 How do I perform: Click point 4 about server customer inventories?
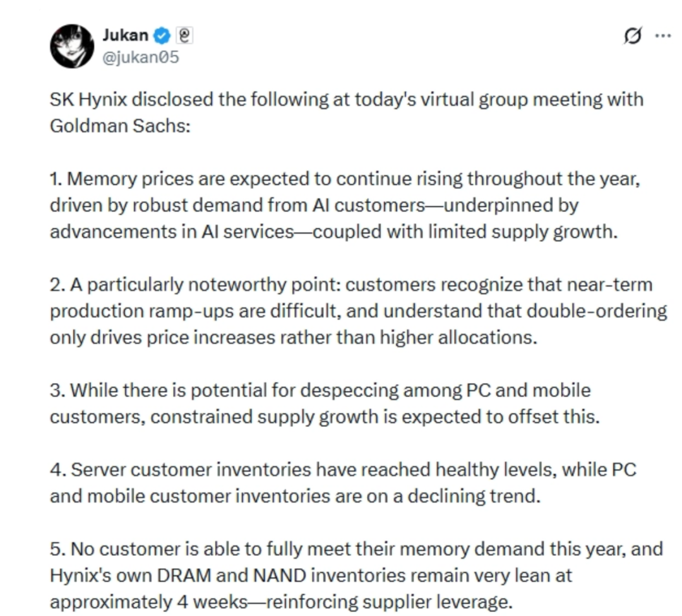(x=316, y=483)
